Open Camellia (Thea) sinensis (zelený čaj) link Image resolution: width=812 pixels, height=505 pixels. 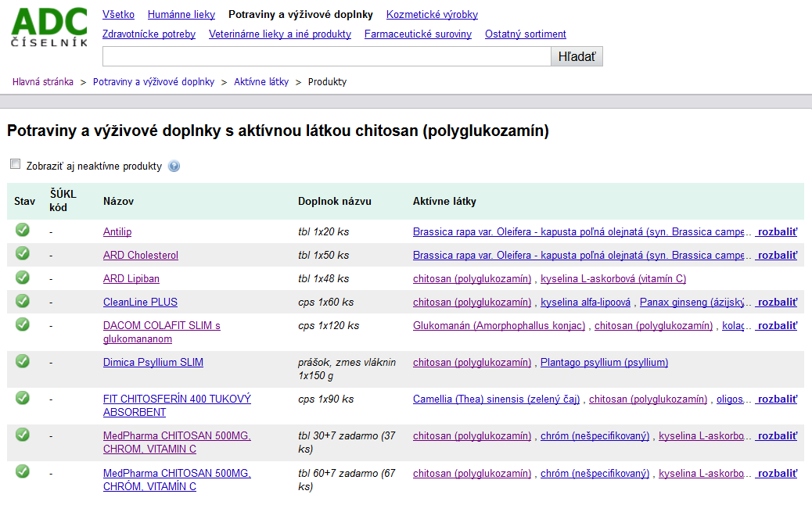point(496,399)
